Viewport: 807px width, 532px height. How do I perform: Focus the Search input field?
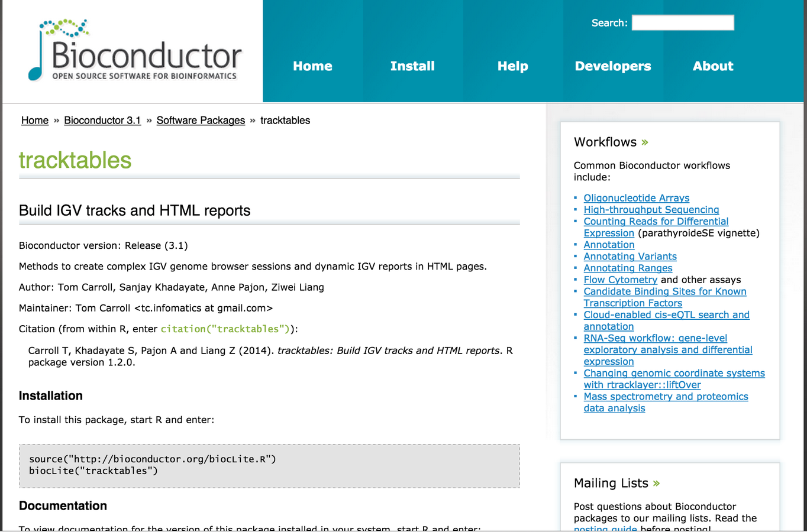pyautogui.click(x=683, y=22)
